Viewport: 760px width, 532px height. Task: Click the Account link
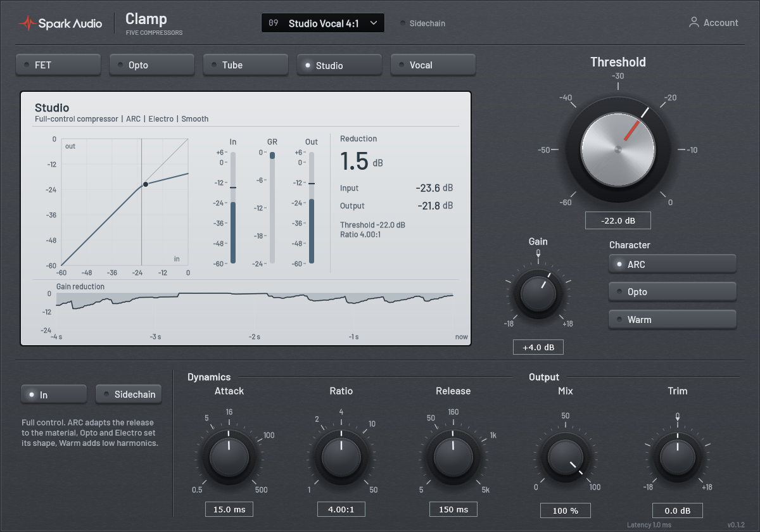714,23
